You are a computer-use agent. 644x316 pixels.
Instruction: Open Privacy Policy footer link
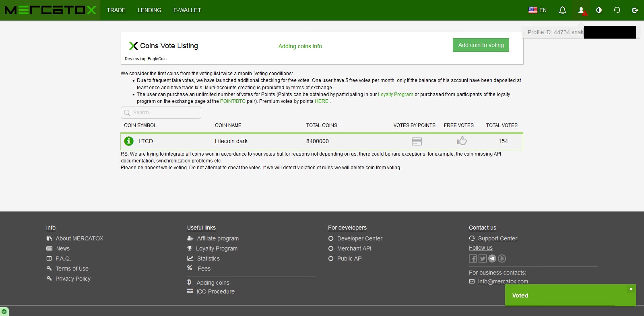coord(73,279)
